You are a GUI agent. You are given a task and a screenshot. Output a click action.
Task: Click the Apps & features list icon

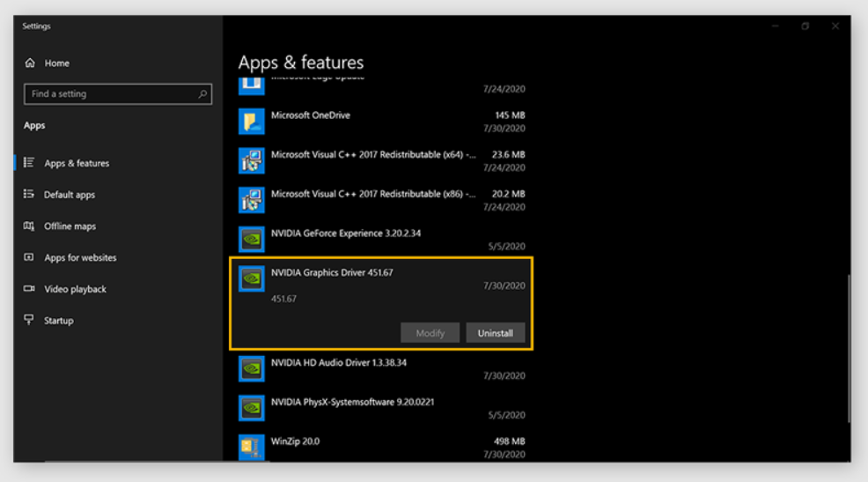(29, 163)
